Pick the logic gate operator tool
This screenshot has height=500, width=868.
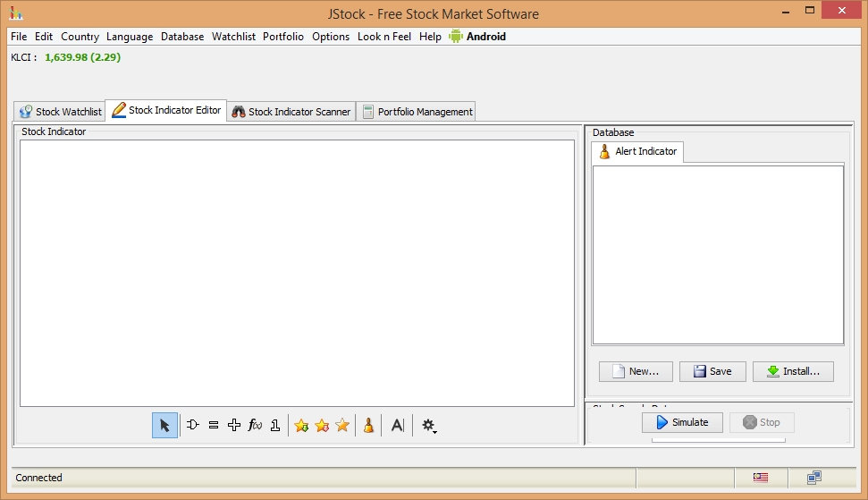coord(193,425)
